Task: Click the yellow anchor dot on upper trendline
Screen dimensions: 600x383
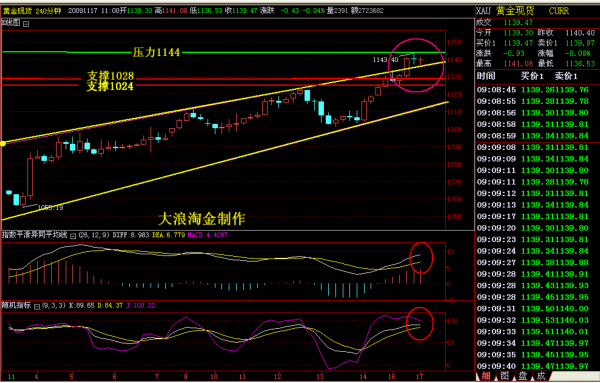Action: tap(3, 143)
